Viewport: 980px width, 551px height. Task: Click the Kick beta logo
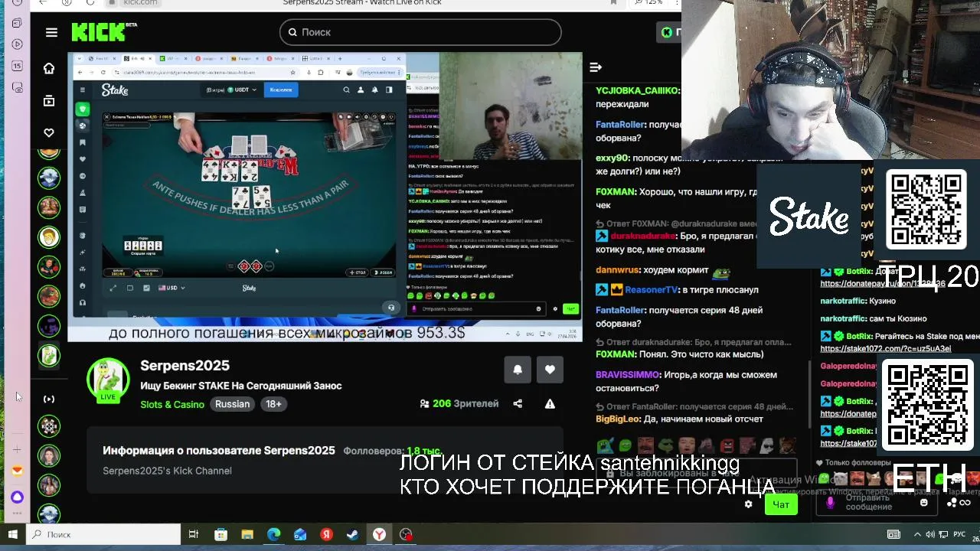(x=103, y=31)
